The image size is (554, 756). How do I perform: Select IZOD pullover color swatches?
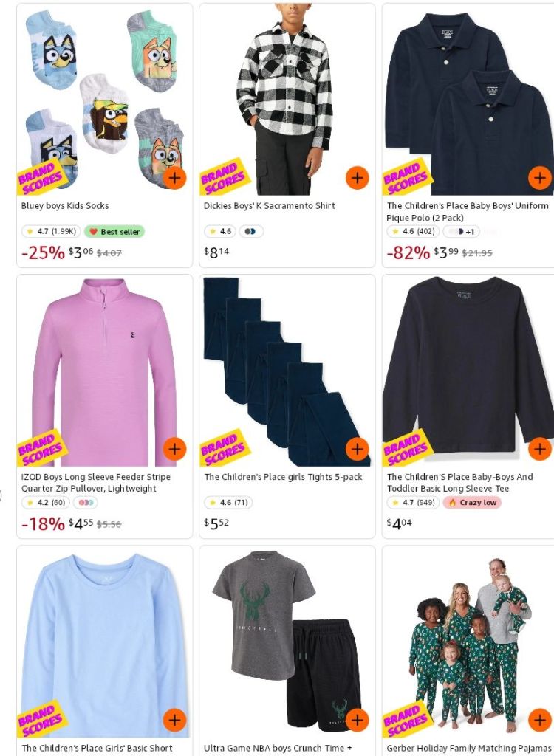coord(86,503)
